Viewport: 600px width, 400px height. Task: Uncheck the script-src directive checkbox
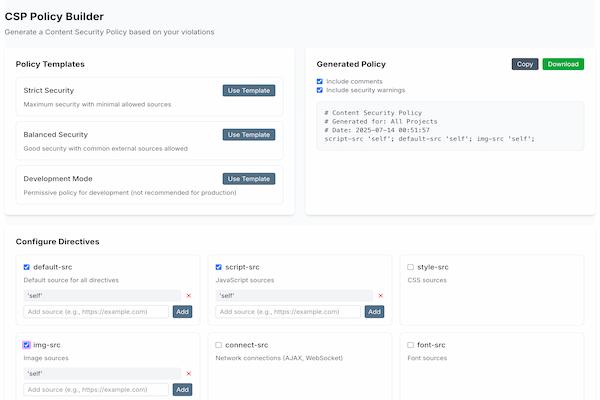218,267
